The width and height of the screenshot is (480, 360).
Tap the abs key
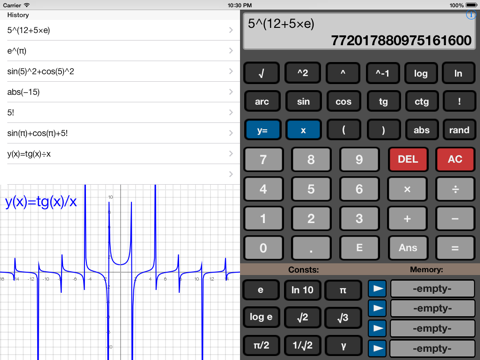[422, 130]
